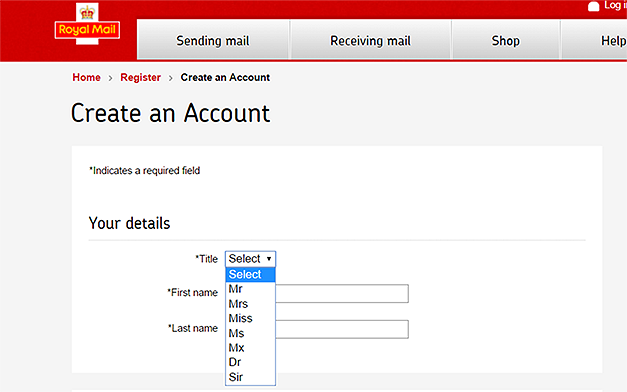Select Sir from the title options
The height and width of the screenshot is (392, 627).
(250, 377)
